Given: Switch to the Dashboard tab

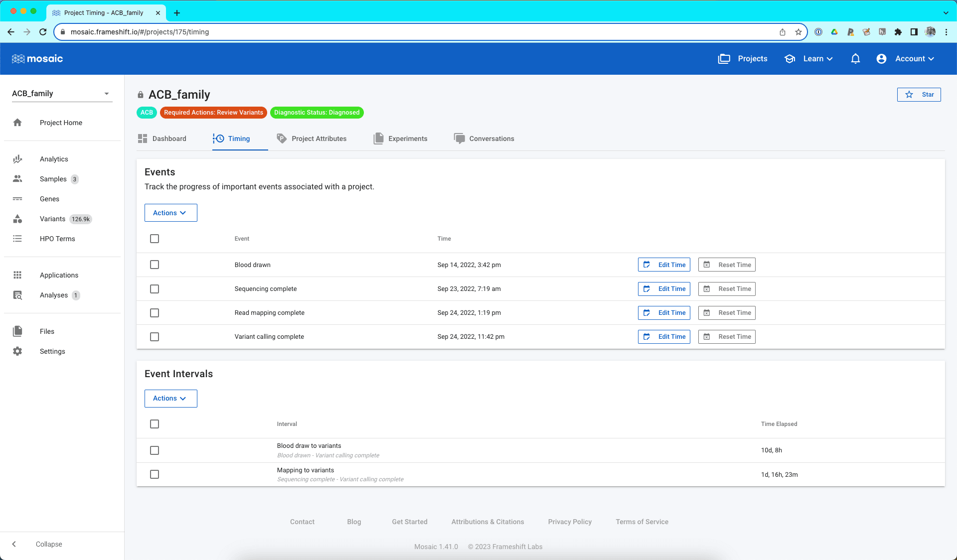Looking at the screenshot, I should pyautogui.click(x=169, y=138).
